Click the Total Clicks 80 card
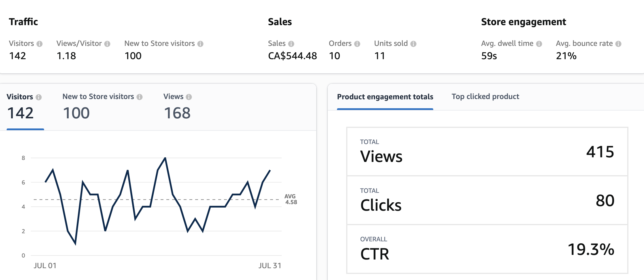This screenshot has height=280, width=644. [x=487, y=200]
